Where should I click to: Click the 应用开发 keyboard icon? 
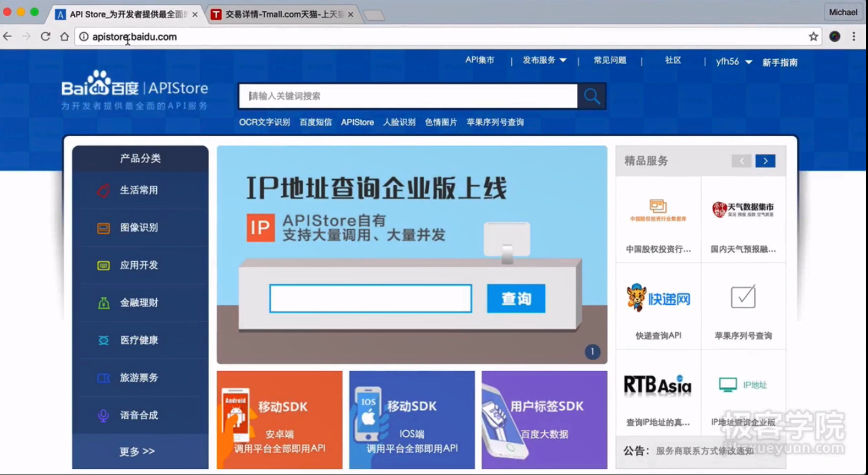point(103,265)
